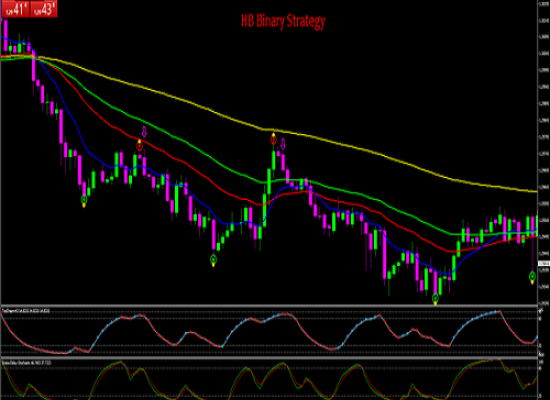Image resolution: width=550 pixels, height=400 pixels.
Task: Select the yellow slow moving average line
Action: pyautogui.click(x=351, y=146)
